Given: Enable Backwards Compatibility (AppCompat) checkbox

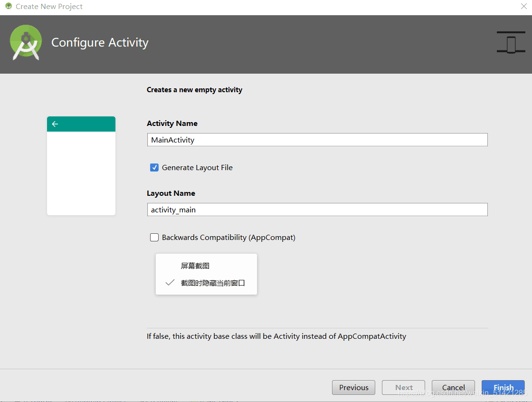Looking at the screenshot, I should tap(154, 237).
